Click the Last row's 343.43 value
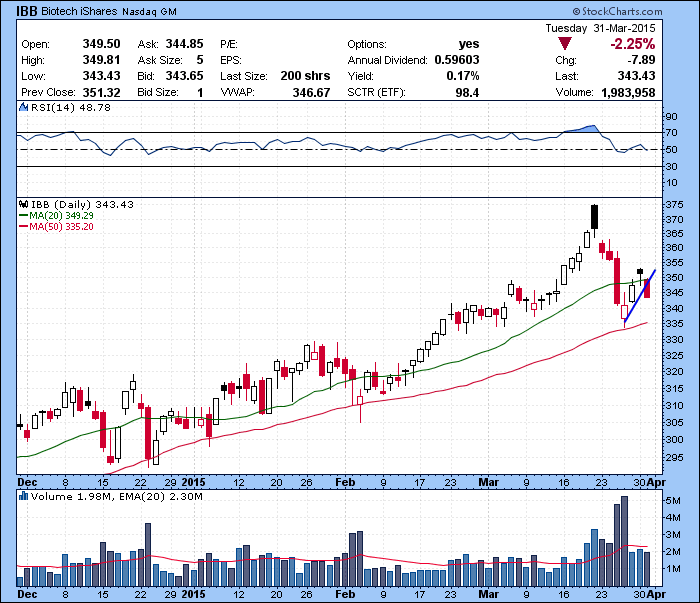The height and width of the screenshot is (603, 700). 637,76
